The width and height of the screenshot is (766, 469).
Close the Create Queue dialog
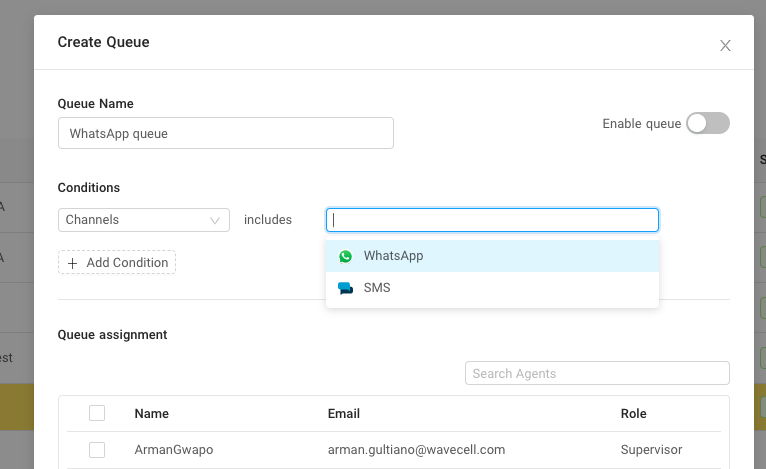(x=725, y=45)
